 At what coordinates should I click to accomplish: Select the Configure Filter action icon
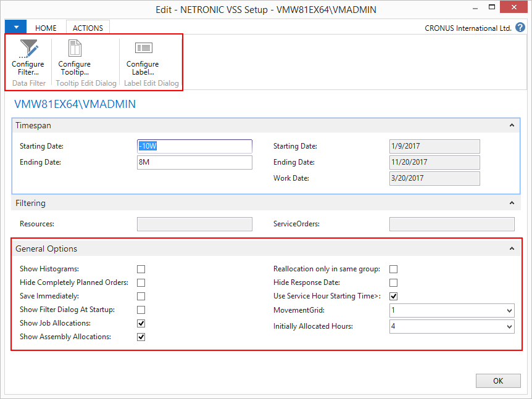point(28,59)
